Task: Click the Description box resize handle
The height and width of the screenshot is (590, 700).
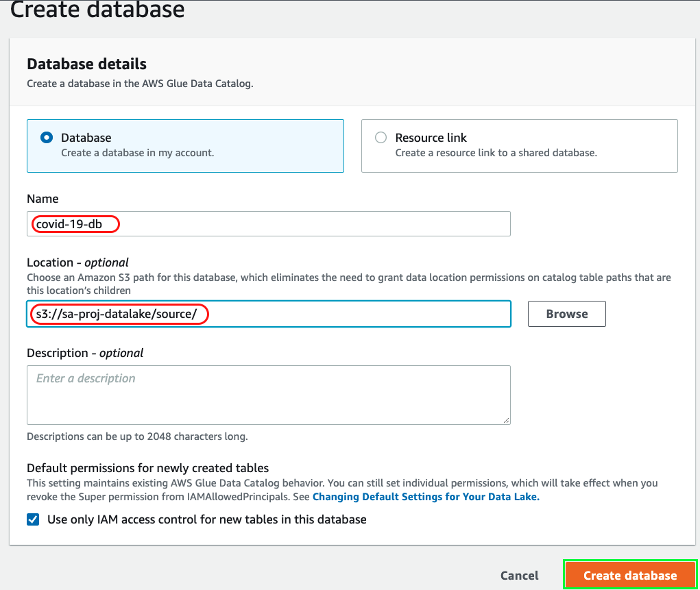Action: 506,420
